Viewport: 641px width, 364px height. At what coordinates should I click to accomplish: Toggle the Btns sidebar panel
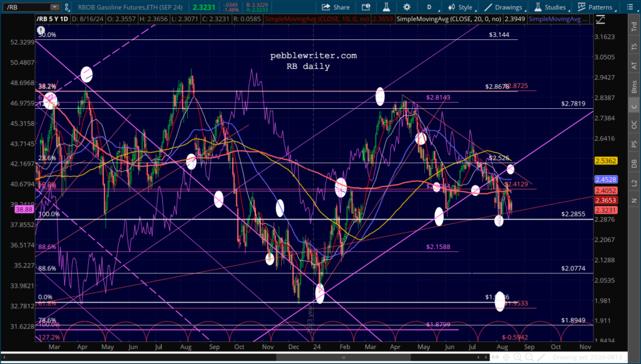634,87
